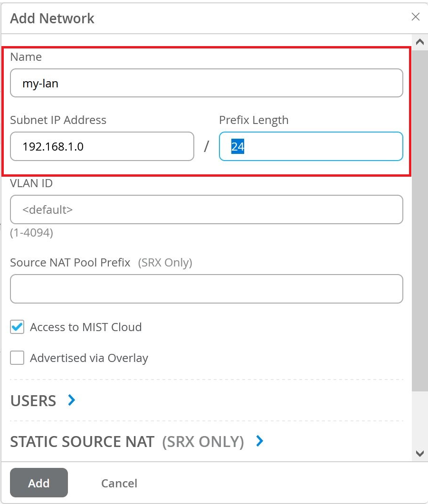
Task: Click the USERS section heading text
Action: click(33, 400)
